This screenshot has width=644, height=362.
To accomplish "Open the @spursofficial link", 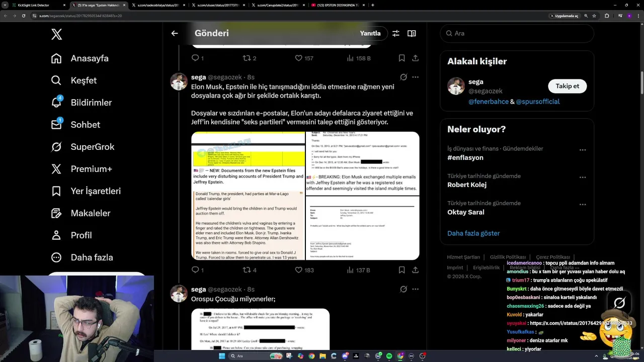I will click(538, 102).
